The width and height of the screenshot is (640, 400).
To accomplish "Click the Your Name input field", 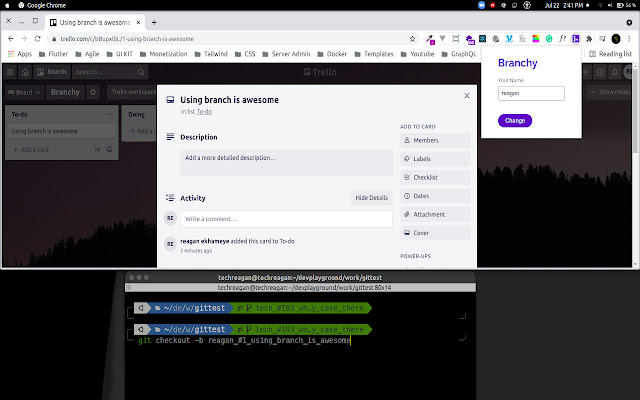I will (531, 93).
